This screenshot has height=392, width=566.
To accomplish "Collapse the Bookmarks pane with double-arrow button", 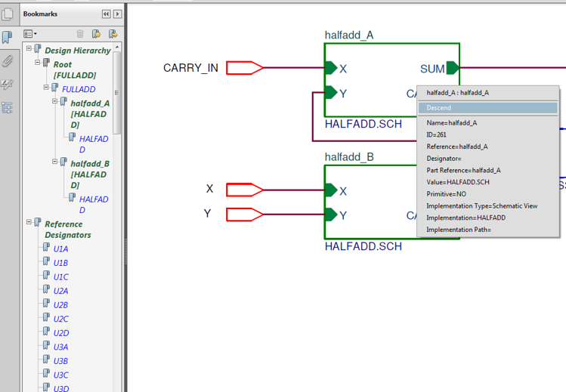I will (x=106, y=14).
